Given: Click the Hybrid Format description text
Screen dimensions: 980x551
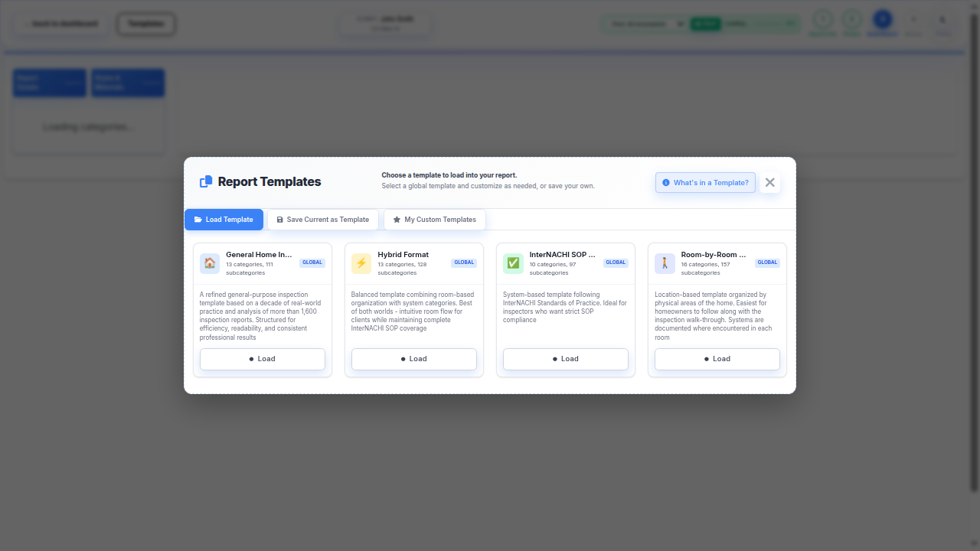Looking at the screenshot, I should (413, 311).
